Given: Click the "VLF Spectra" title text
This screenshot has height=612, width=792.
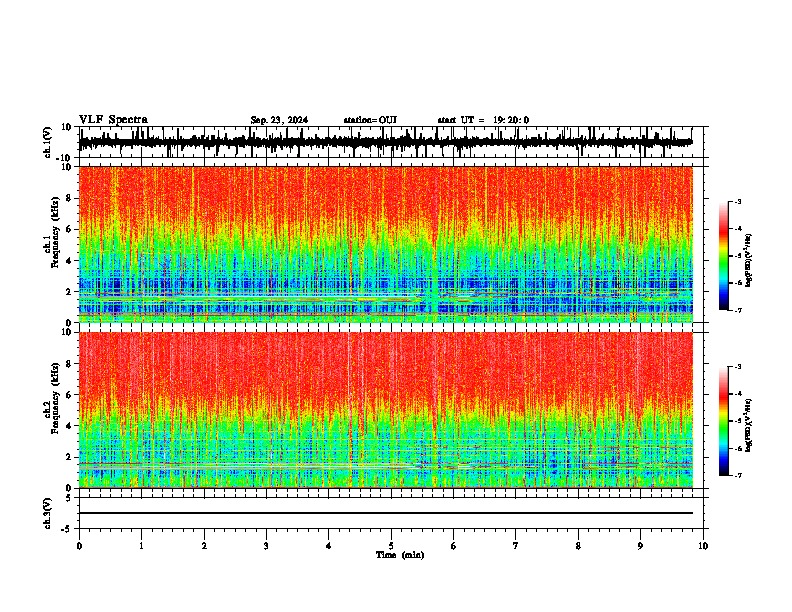Looking at the screenshot, I should (113, 120).
